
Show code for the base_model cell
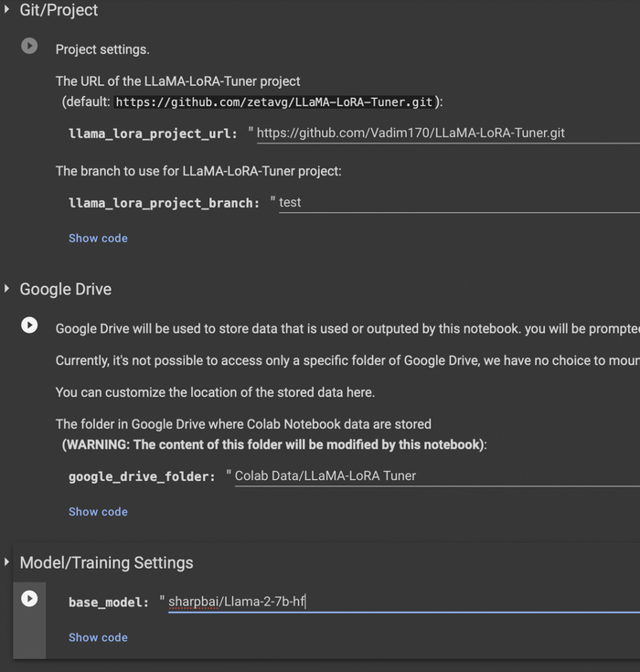98,637
